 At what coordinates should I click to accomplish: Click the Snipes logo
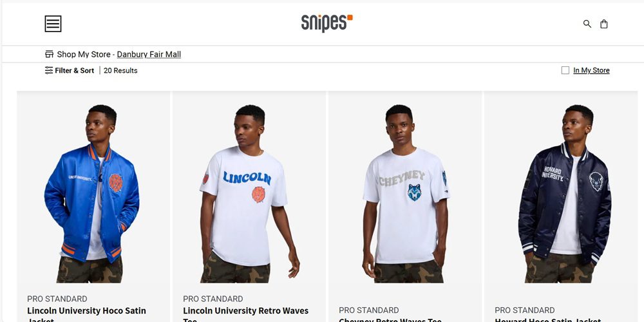click(327, 23)
